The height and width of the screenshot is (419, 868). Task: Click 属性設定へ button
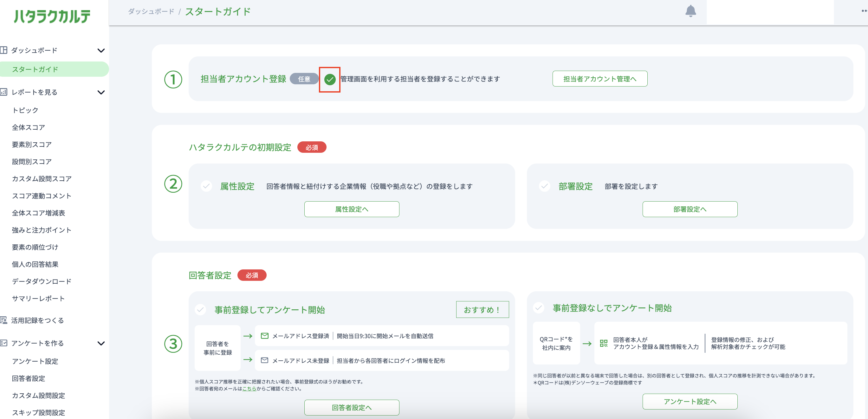coord(352,209)
